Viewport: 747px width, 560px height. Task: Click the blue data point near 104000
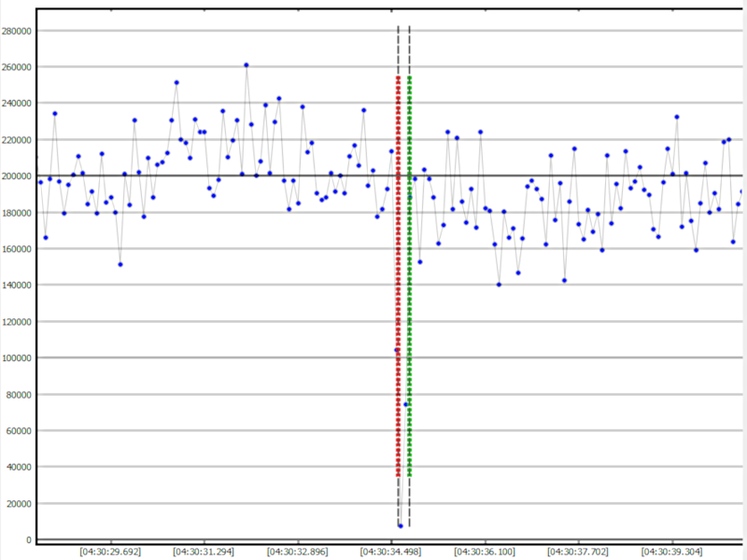(396, 351)
